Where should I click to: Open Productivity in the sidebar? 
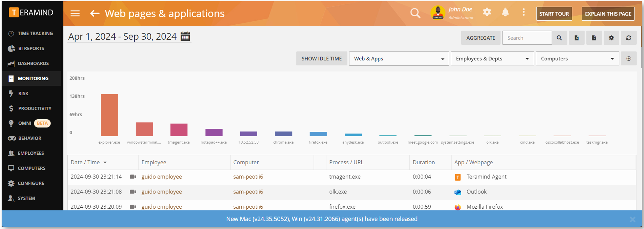pyautogui.click(x=32, y=108)
